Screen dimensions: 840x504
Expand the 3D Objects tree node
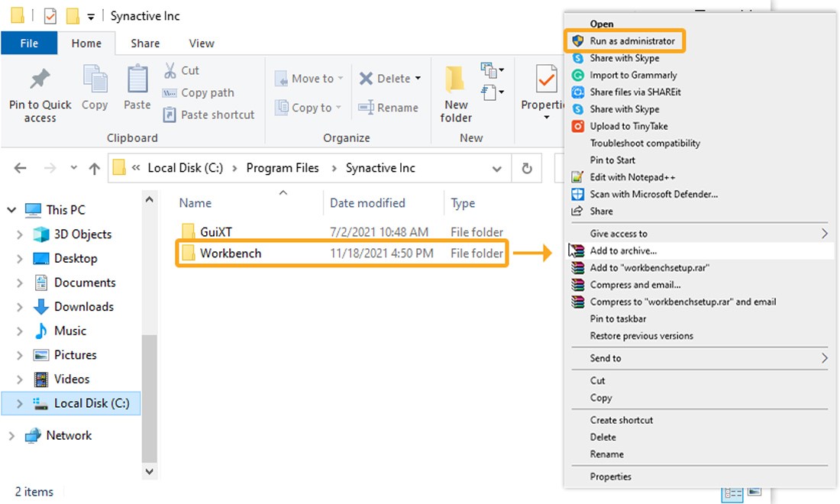pos(20,234)
